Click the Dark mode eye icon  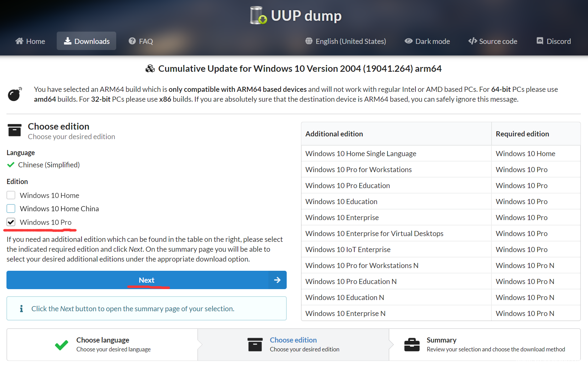[409, 41]
